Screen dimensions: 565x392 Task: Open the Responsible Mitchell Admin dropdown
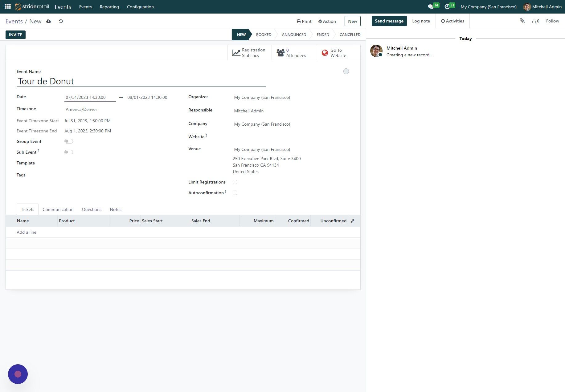point(291,111)
